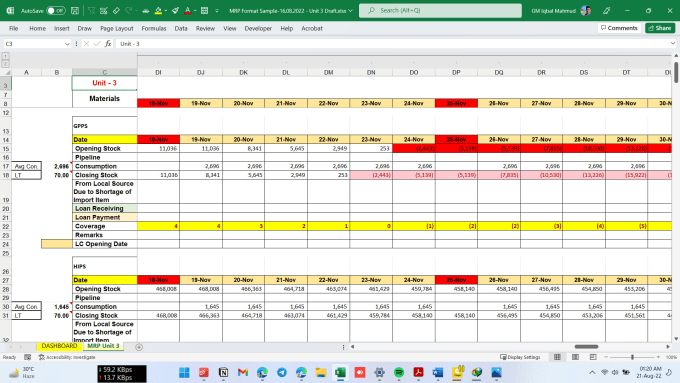Select the GPPS Coverage label cell
This screenshot has height=383, width=680.
(105, 226)
